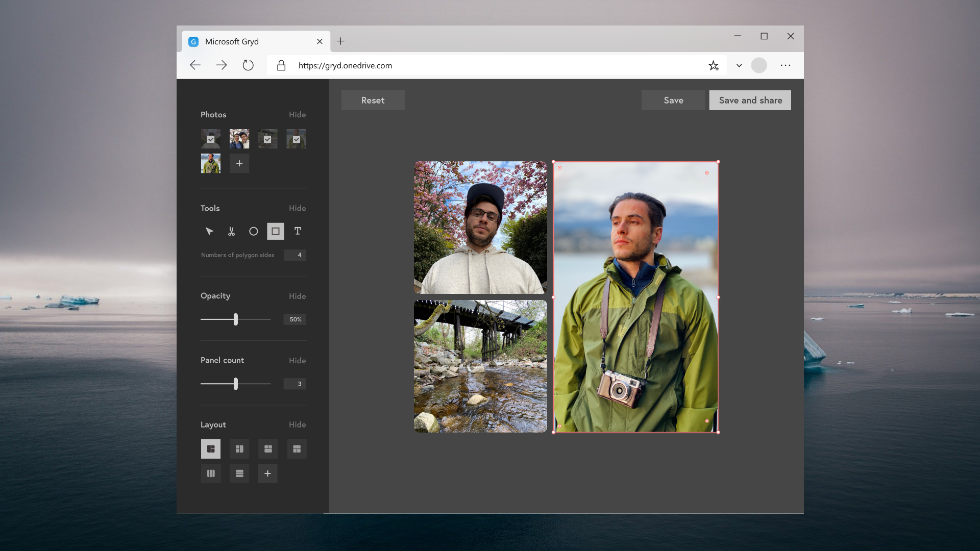Viewport: 980px width, 551px height.
Task: Add a new custom layout
Action: point(267,473)
